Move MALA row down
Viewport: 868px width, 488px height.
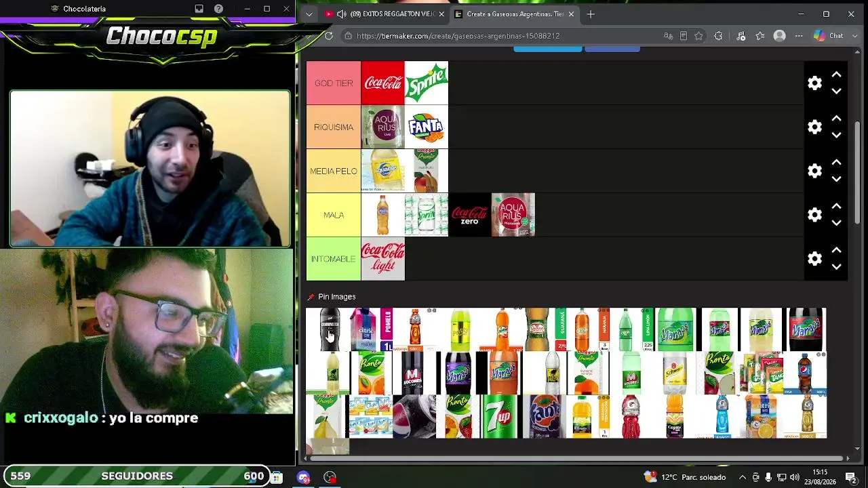tap(837, 223)
